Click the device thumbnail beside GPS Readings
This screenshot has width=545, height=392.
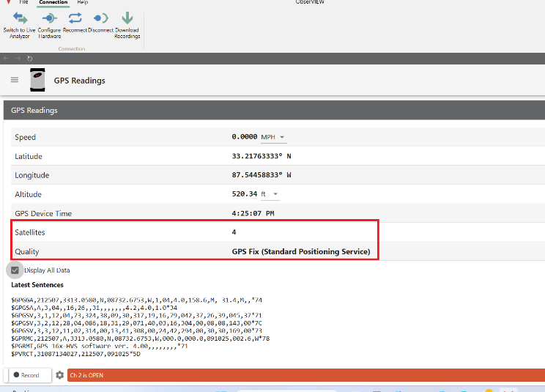point(37,80)
